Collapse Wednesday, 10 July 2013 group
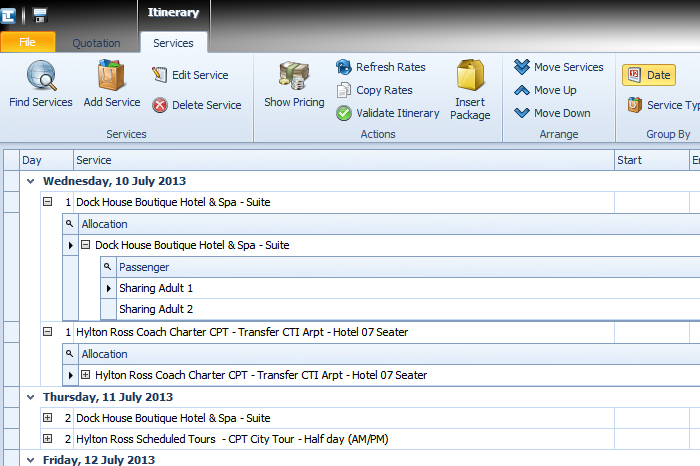This screenshot has width=700, height=466. click(30, 181)
